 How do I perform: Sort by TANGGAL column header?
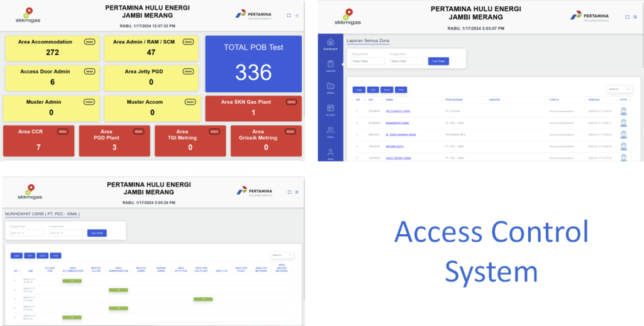[594, 100]
